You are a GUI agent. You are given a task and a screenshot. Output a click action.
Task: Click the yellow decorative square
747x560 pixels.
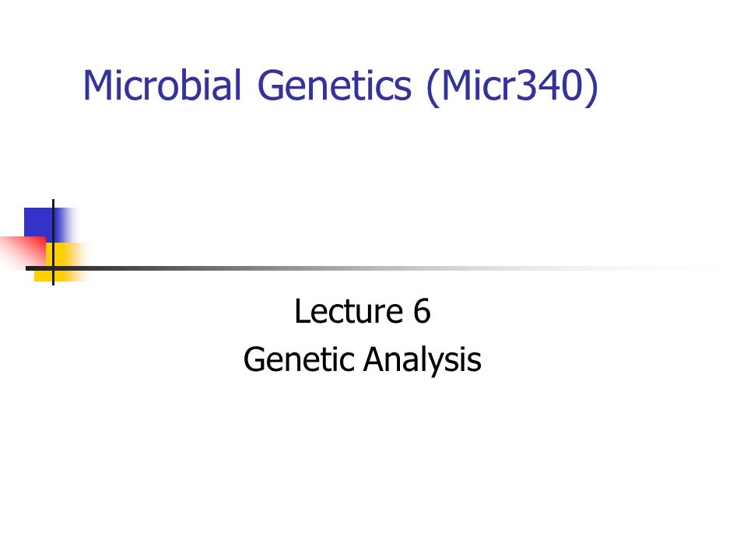click(x=61, y=262)
